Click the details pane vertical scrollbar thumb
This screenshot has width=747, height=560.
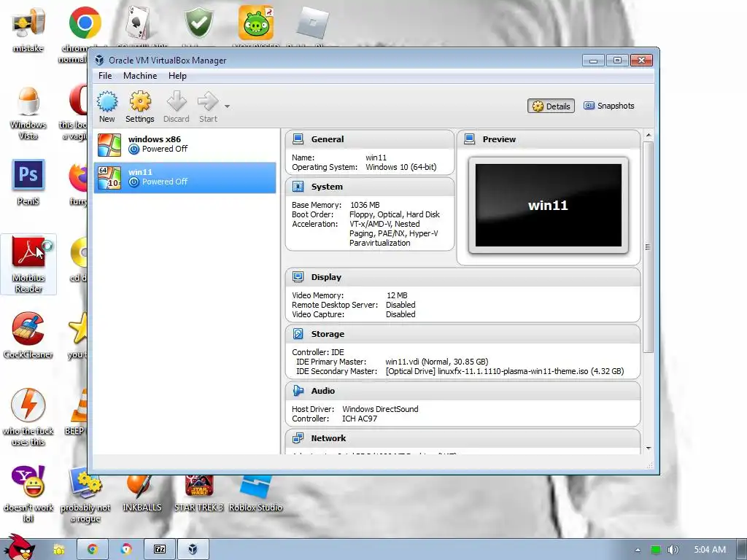point(649,247)
